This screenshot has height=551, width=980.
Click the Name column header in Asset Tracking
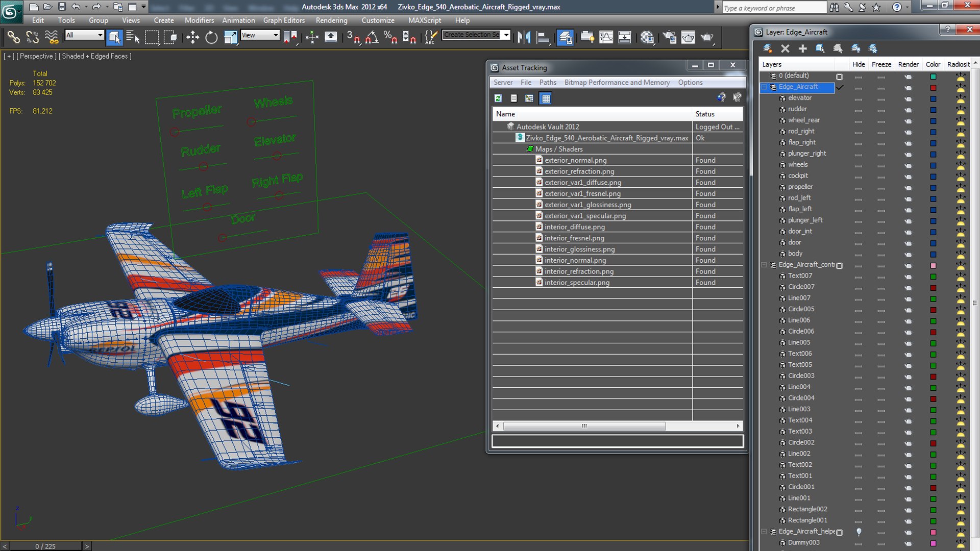pyautogui.click(x=592, y=114)
